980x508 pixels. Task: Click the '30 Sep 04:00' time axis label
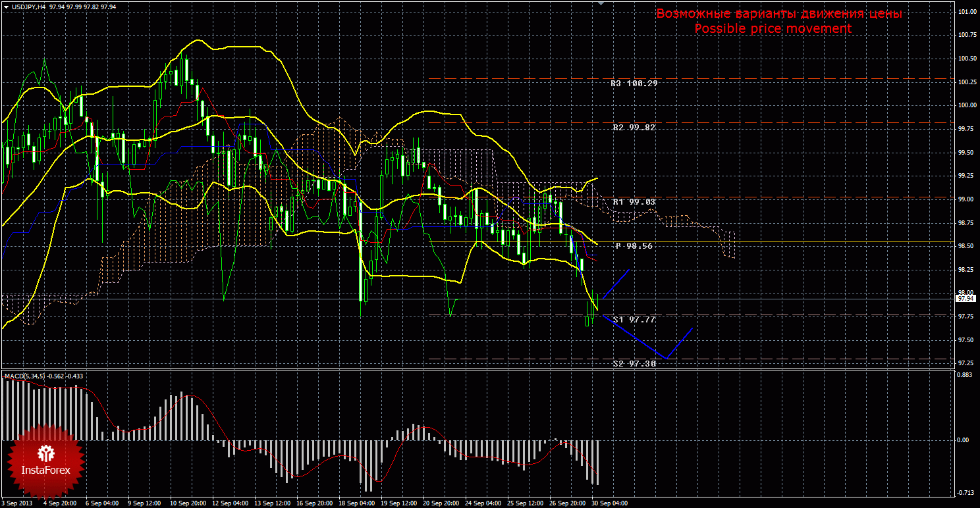[608, 503]
